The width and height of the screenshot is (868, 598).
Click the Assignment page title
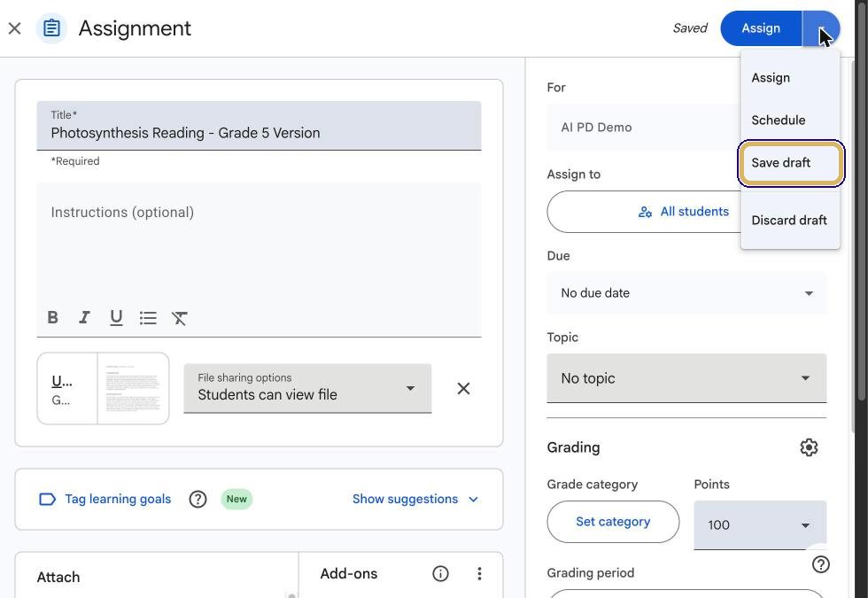(135, 28)
